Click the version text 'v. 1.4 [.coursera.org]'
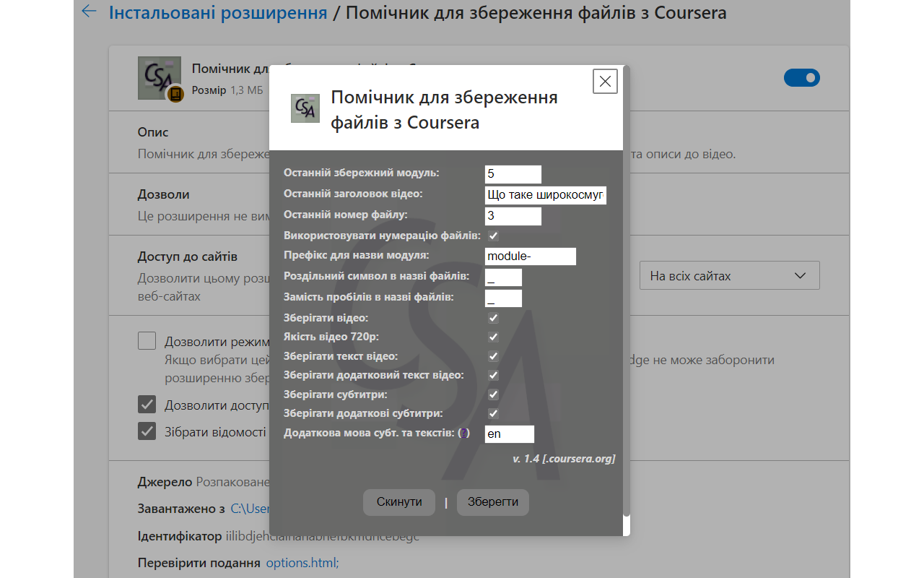Image resolution: width=924 pixels, height=578 pixels. coord(564,459)
